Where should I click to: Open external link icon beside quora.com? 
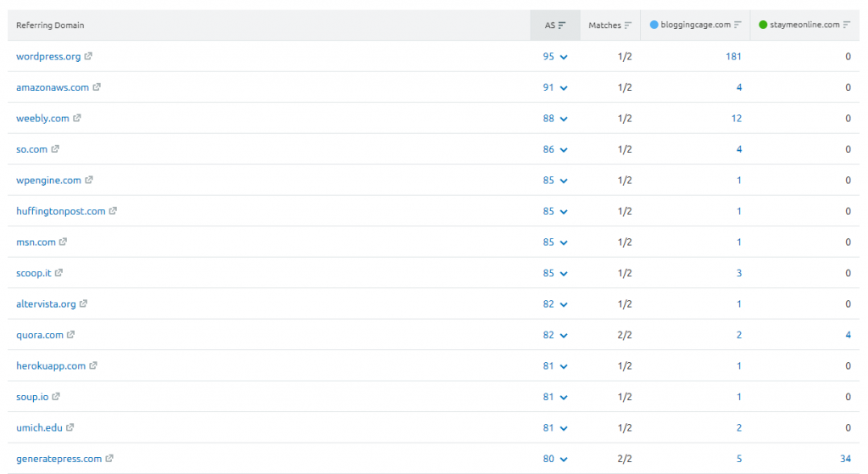[x=70, y=335]
